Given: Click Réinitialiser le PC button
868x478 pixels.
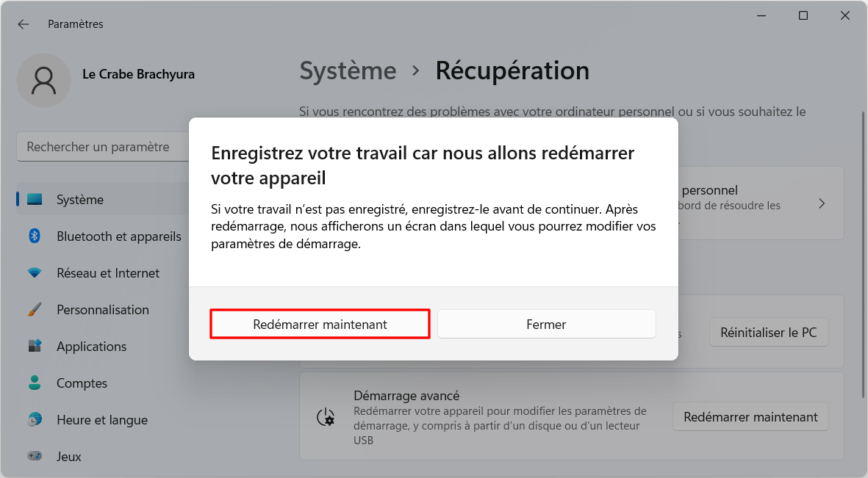Looking at the screenshot, I should (768, 333).
